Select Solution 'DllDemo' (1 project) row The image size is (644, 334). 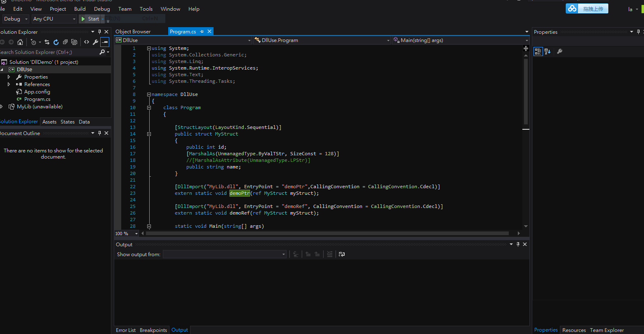click(x=44, y=62)
